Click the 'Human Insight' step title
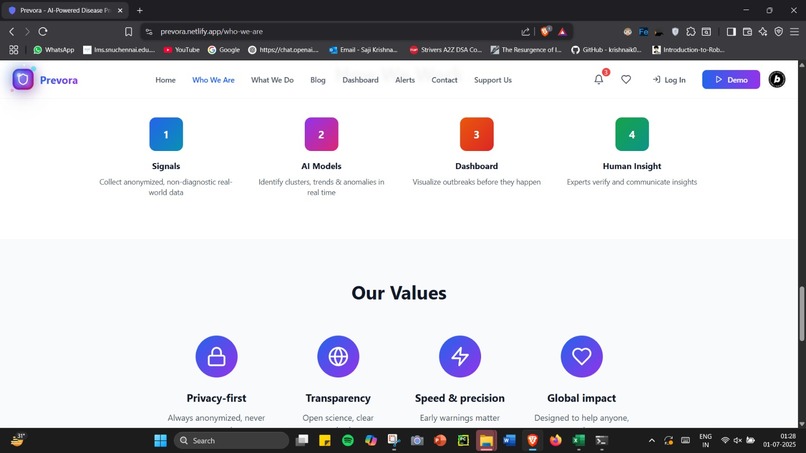 (632, 166)
